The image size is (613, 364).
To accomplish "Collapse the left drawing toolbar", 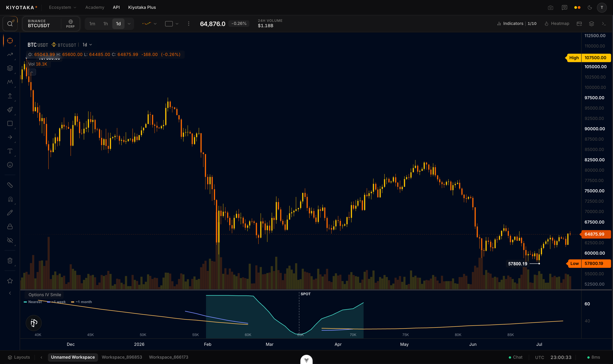I will tap(10, 293).
